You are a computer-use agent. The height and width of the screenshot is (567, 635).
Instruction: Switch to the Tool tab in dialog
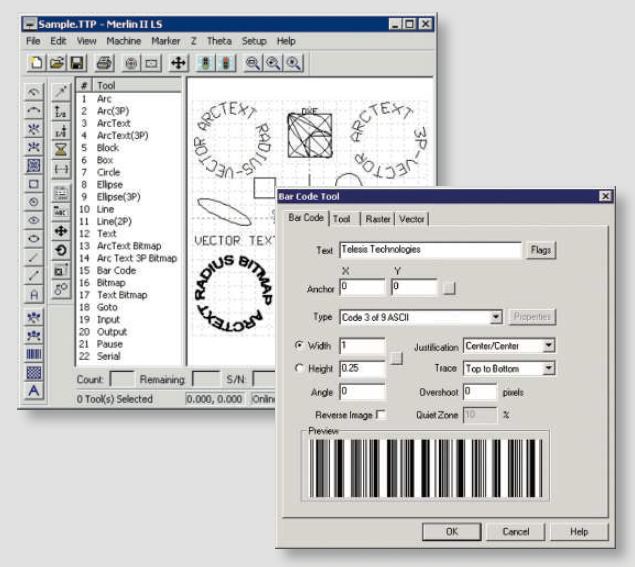pyautogui.click(x=341, y=219)
